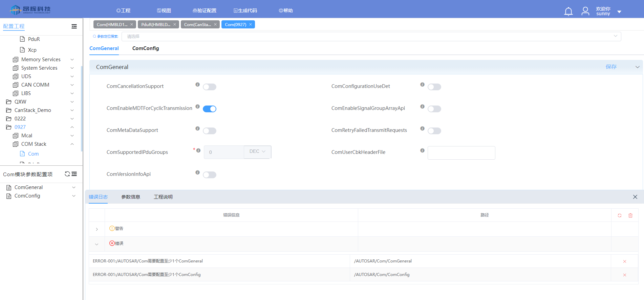This screenshot has width=644, height=300.
Task: Refresh the error log table
Action: click(x=620, y=215)
